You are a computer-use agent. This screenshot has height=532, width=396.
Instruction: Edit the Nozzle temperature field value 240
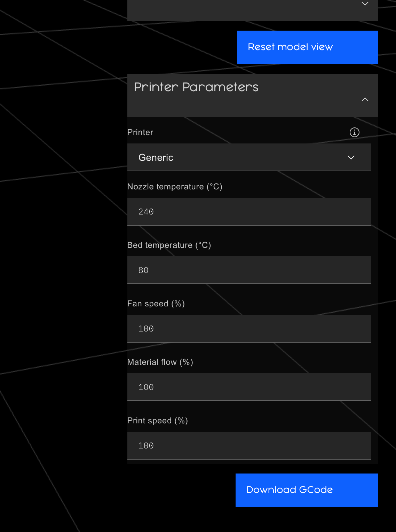point(249,212)
